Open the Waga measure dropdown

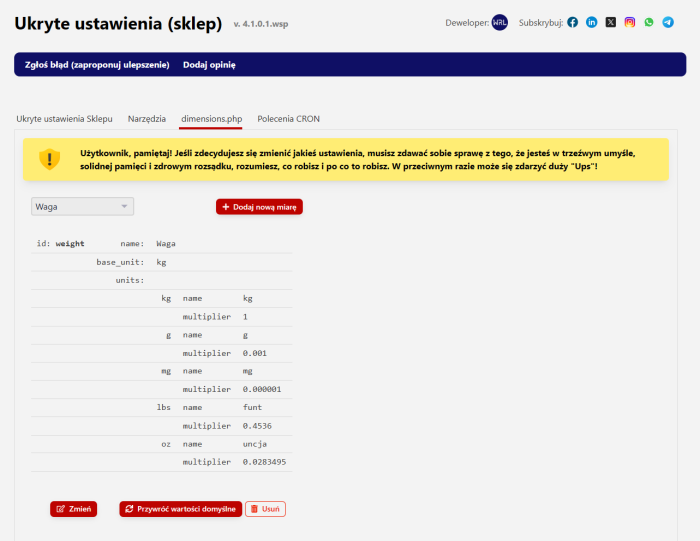pyautogui.click(x=82, y=206)
